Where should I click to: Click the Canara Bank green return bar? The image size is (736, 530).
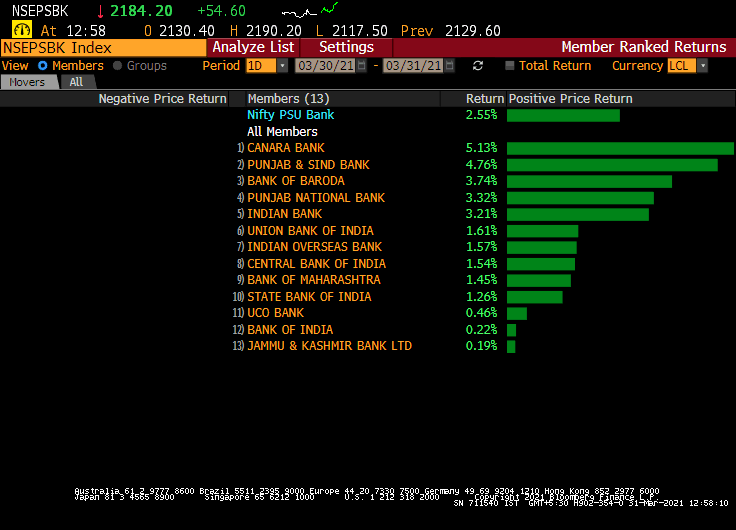coord(620,148)
